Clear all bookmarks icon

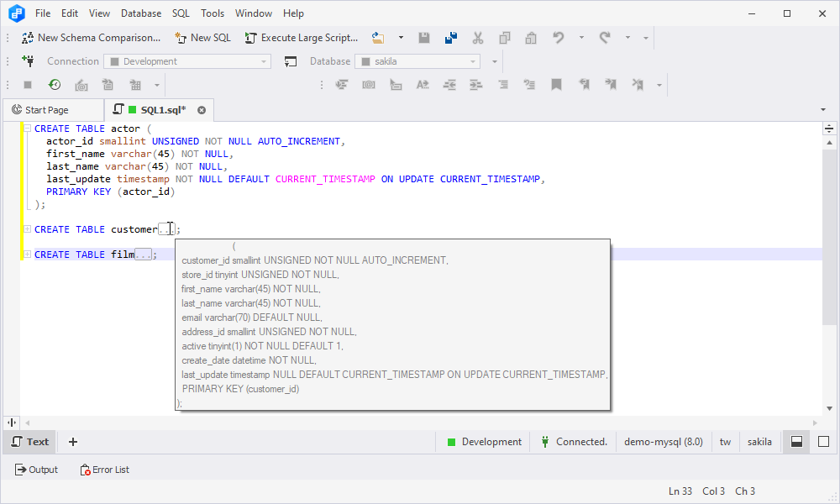(x=638, y=85)
